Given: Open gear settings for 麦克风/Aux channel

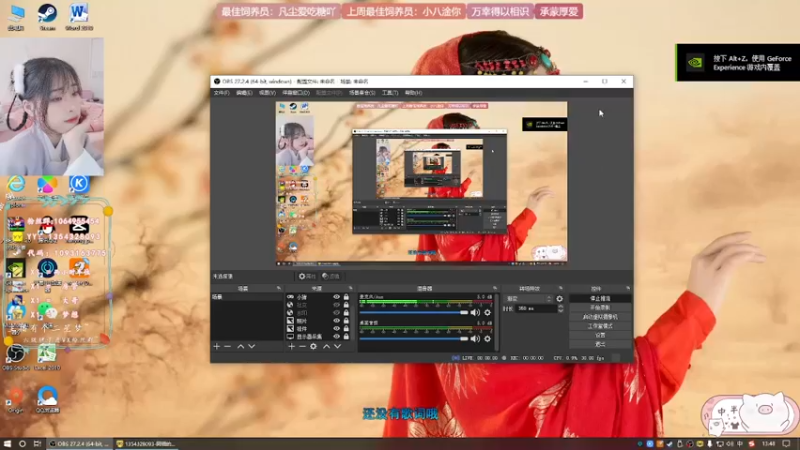Looking at the screenshot, I should coord(487,313).
